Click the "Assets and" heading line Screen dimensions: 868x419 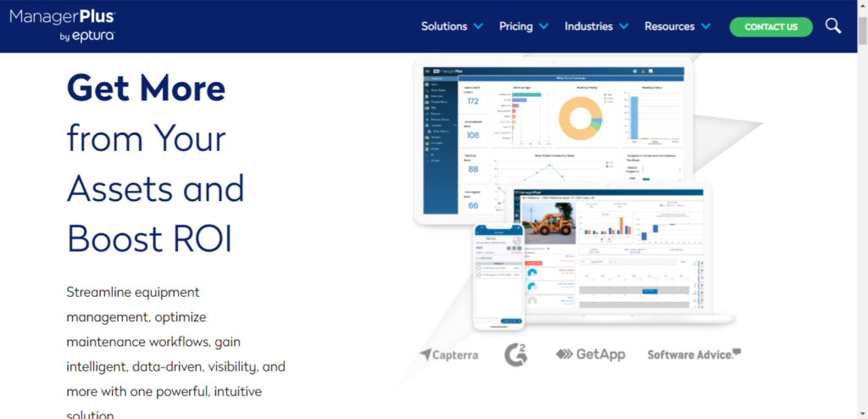156,188
